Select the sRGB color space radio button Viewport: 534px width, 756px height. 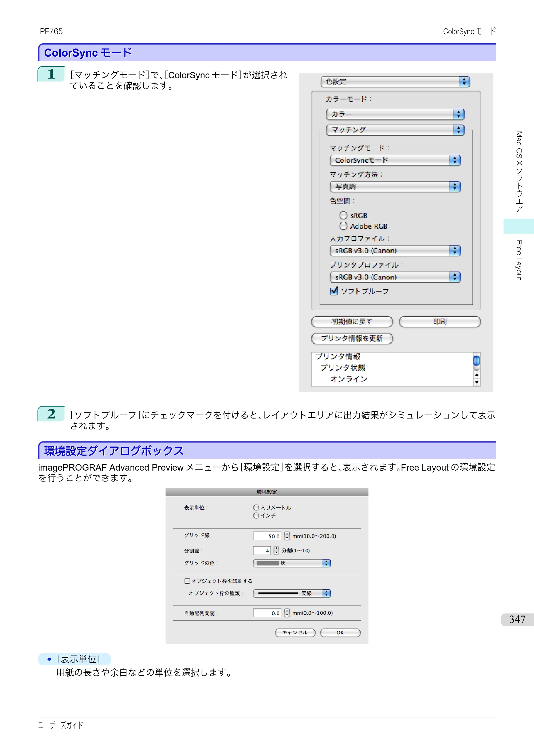(343, 215)
